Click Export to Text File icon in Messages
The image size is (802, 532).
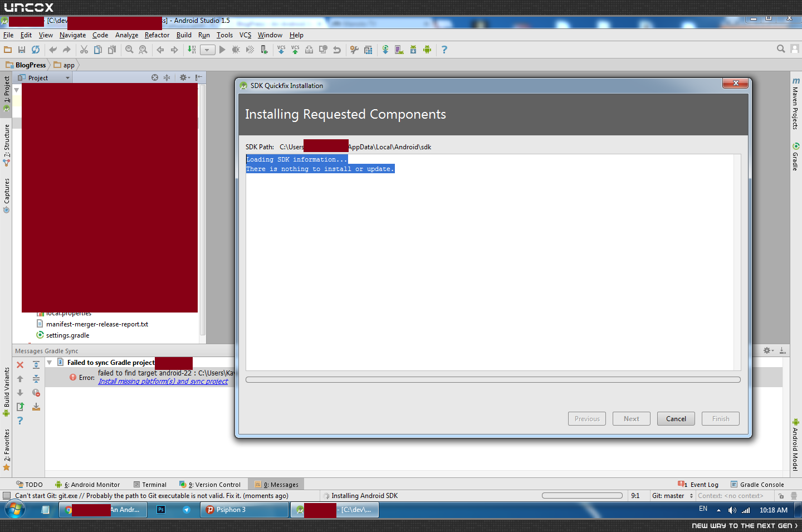pos(20,407)
